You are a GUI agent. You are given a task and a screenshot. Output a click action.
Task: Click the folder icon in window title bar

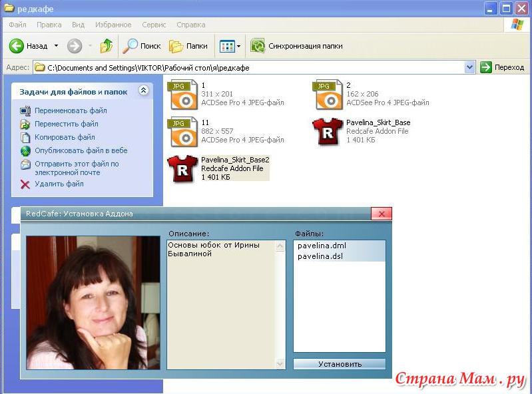[x=9, y=7]
